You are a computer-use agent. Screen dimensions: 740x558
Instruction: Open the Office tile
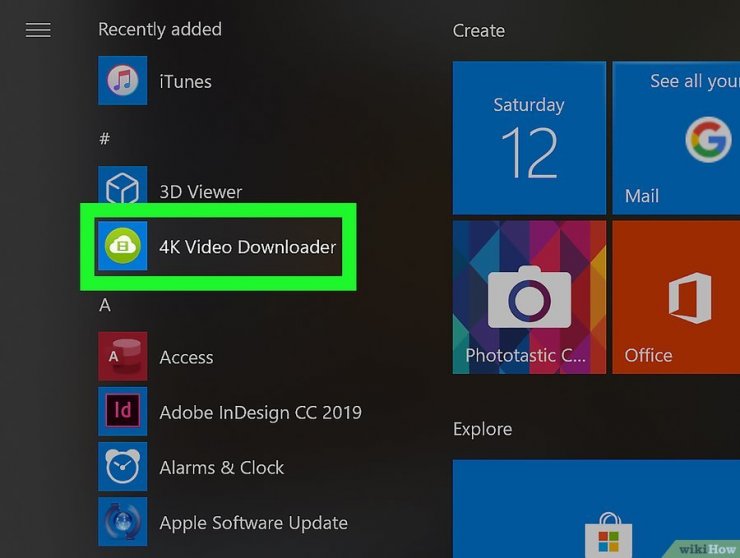[x=676, y=297]
